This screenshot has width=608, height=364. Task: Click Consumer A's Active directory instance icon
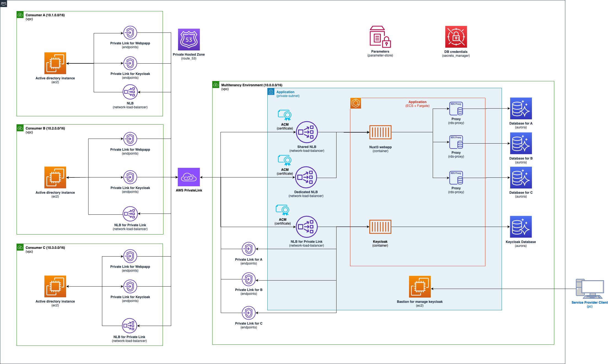[x=55, y=63]
